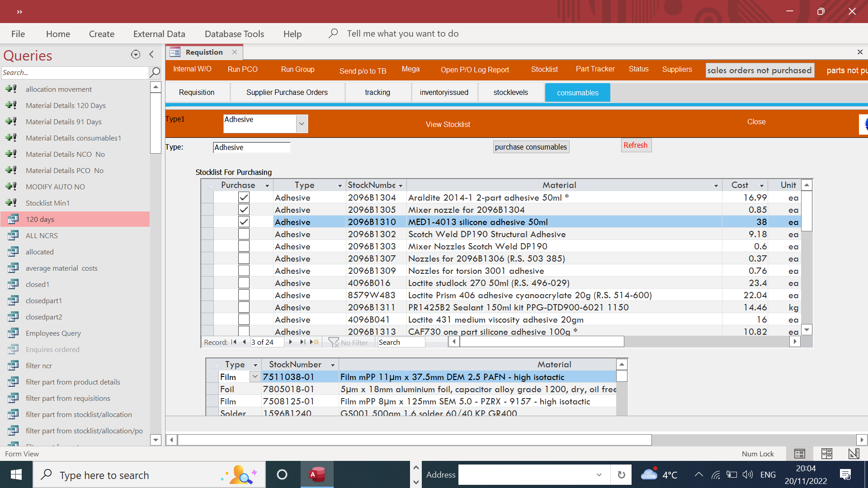Uncheck Purchase for Araldite 2014-1 adhesive
Viewport: 868px width, 488px height.
tap(244, 197)
